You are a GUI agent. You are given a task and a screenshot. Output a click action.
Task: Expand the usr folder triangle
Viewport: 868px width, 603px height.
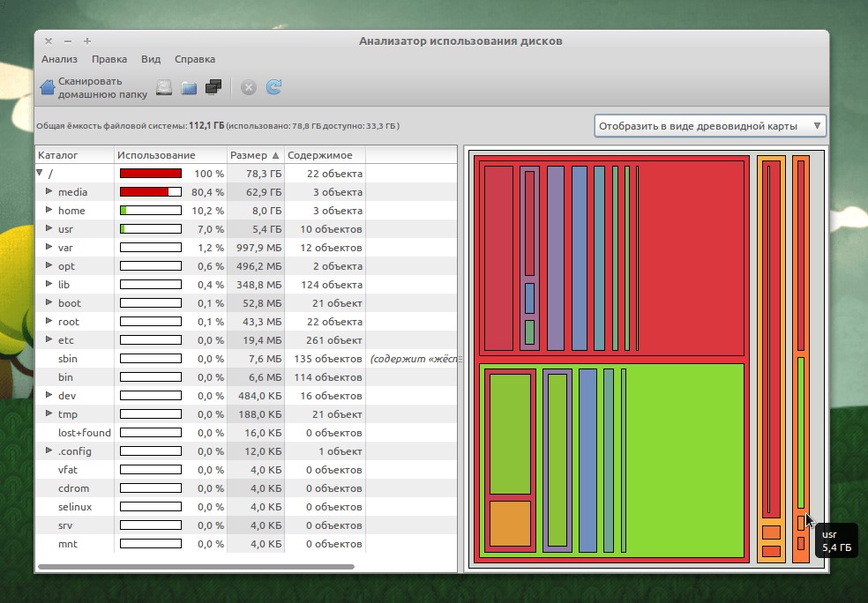tap(49, 229)
